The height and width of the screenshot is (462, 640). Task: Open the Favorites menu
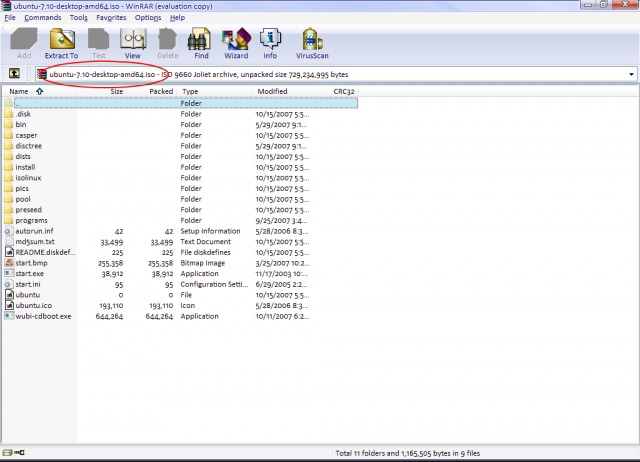coord(111,18)
